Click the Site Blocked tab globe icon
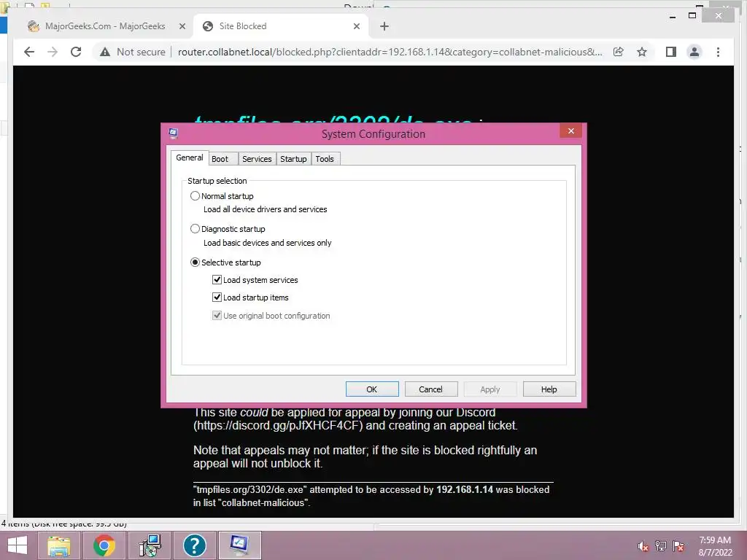The image size is (747, 560). [x=208, y=26]
